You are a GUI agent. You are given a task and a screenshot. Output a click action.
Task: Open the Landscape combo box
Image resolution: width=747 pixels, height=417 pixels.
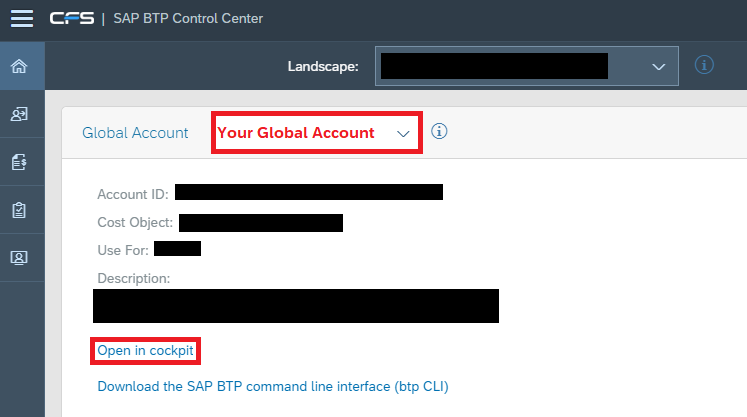coord(527,66)
